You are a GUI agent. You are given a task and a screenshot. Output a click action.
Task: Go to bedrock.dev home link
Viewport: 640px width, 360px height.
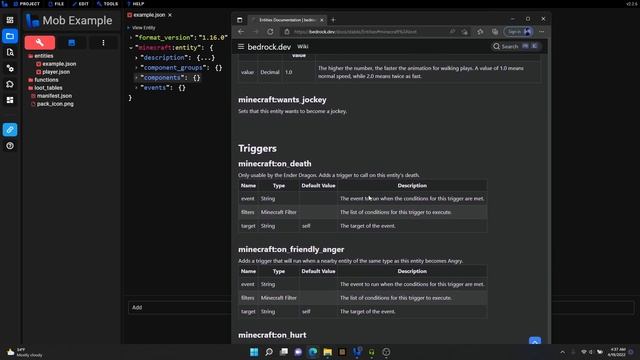(269, 47)
